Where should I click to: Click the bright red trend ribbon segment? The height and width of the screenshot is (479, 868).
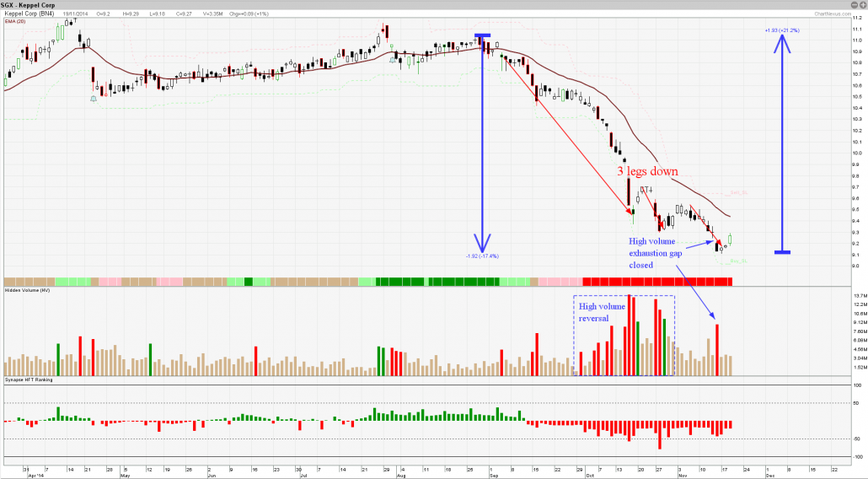point(657,281)
